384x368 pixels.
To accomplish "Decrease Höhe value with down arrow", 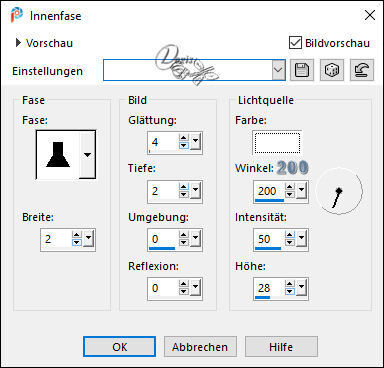I will coord(290,291).
